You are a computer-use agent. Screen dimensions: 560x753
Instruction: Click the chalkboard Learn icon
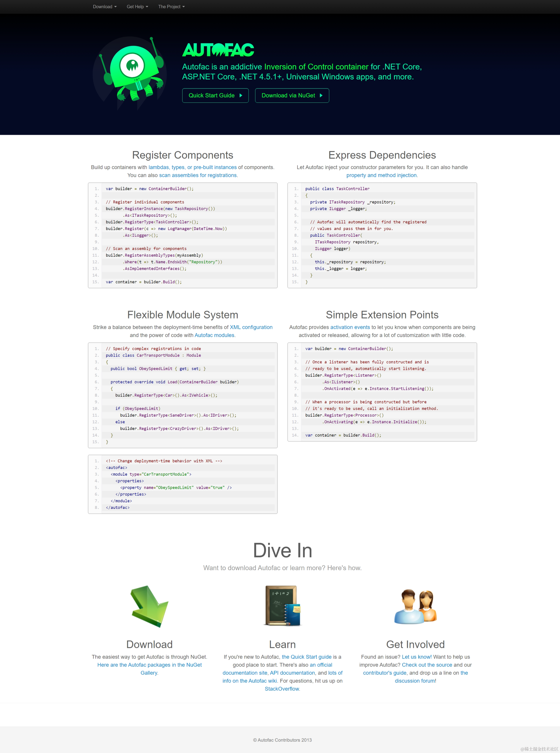282,606
